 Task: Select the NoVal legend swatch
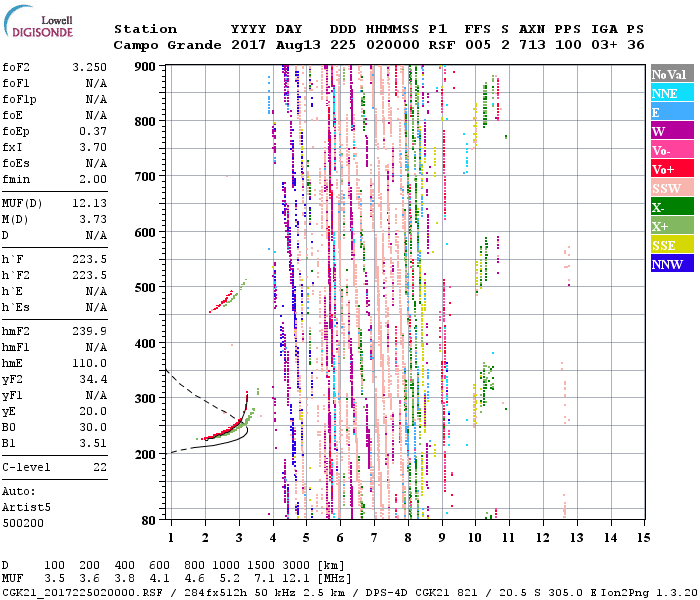coord(671,74)
